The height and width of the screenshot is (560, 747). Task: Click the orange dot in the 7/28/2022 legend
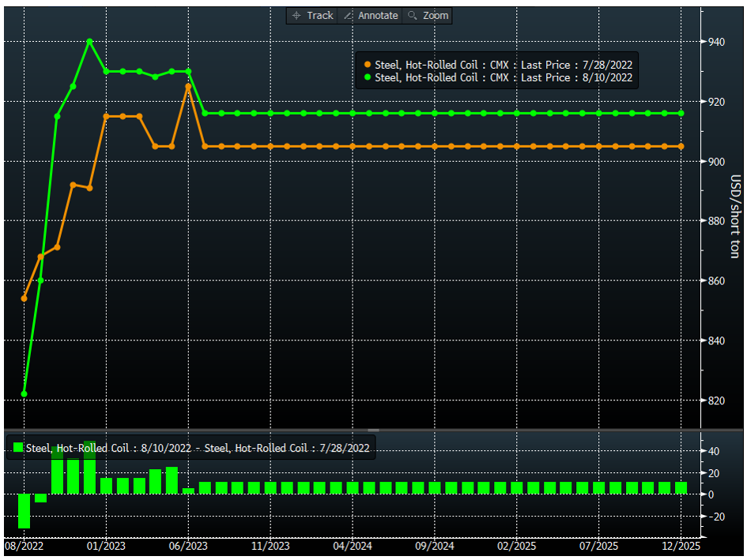tap(368, 65)
